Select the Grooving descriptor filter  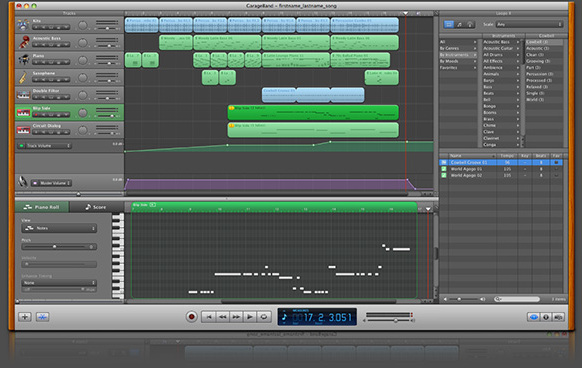[545, 61]
